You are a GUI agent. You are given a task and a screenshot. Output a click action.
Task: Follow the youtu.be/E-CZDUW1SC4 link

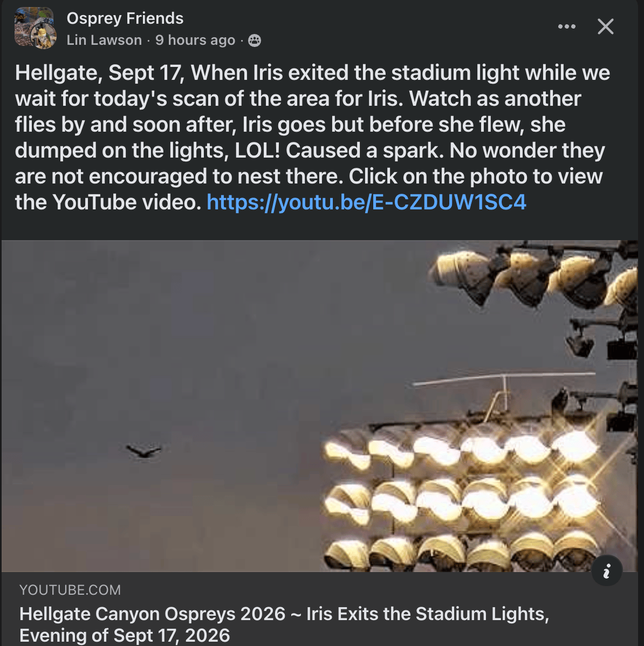click(366, 202)
